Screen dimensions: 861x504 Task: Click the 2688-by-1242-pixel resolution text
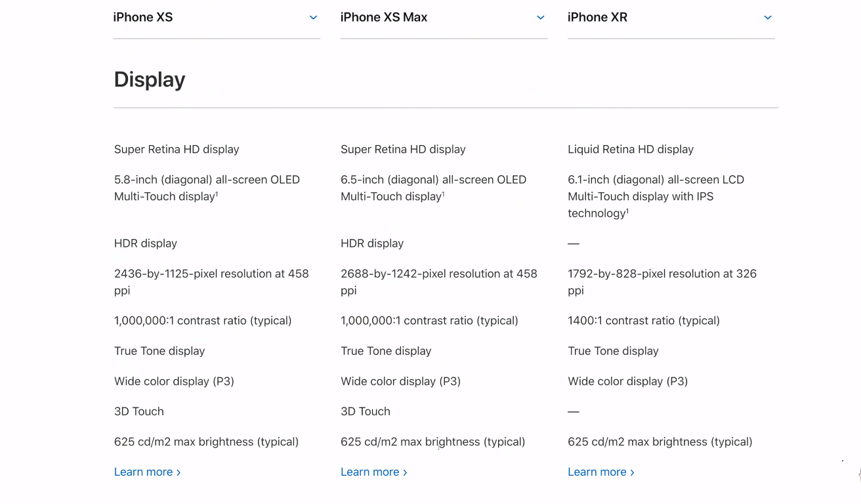coord(439,282)
